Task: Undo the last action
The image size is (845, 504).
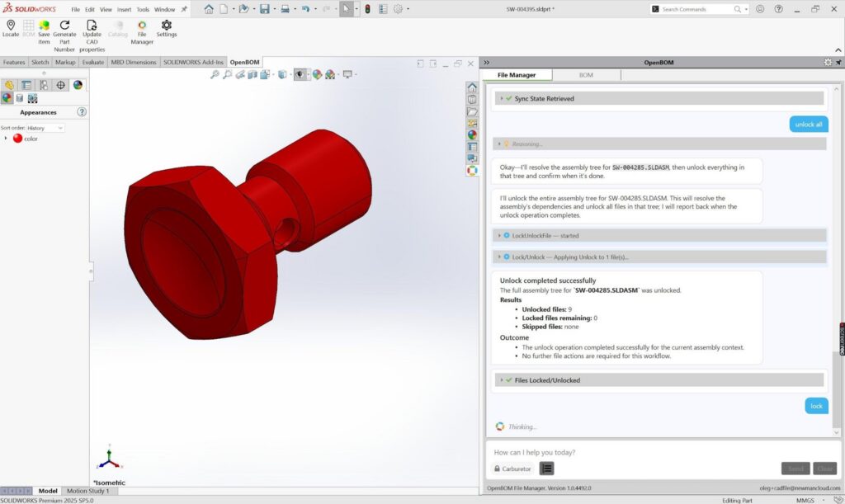Action: click(x=305, y=9)
